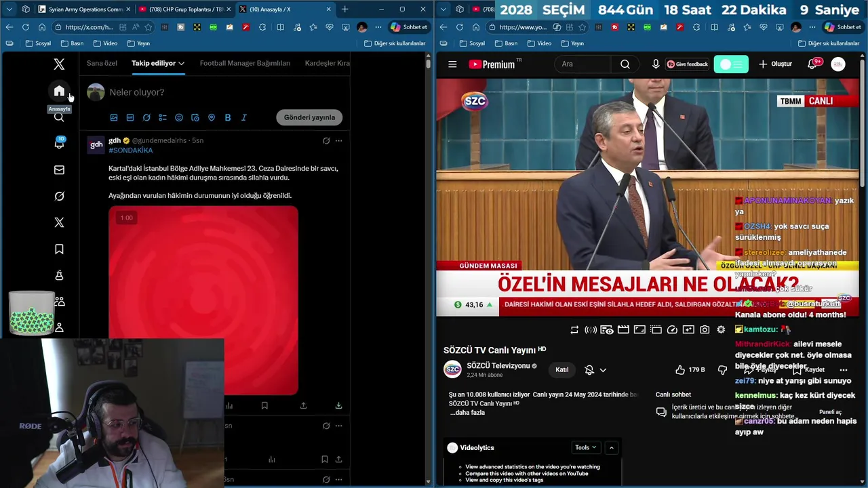Open notification options chevron beside bell
Screen dimensions: 868x488
(x=603, y=370)
